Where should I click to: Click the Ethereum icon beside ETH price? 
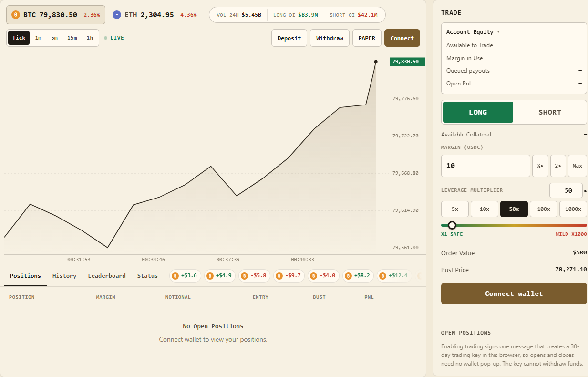[117, 15]
